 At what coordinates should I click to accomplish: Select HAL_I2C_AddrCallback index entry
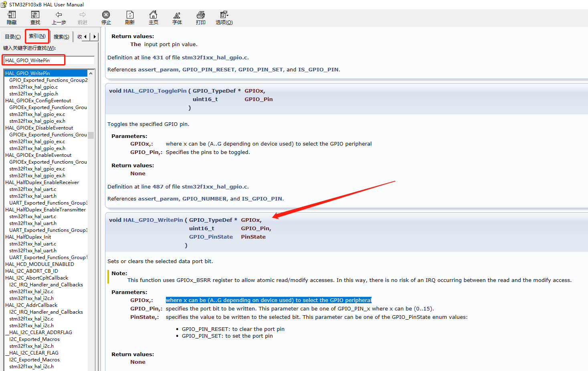[31, 305]
